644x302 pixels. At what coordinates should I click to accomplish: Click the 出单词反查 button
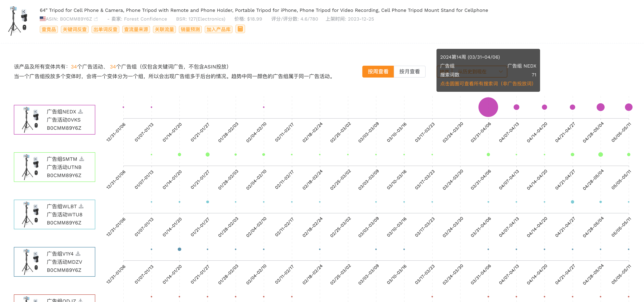(x=105, y=30)
